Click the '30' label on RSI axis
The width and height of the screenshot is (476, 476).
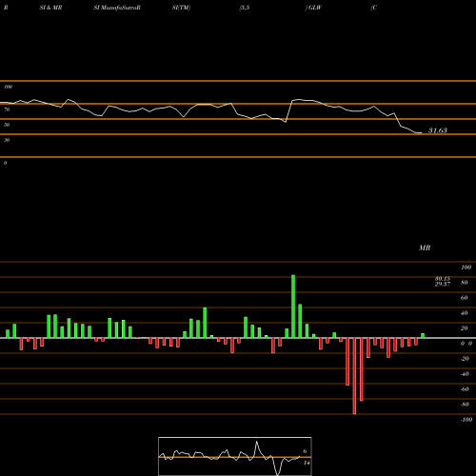click(7, 140)
